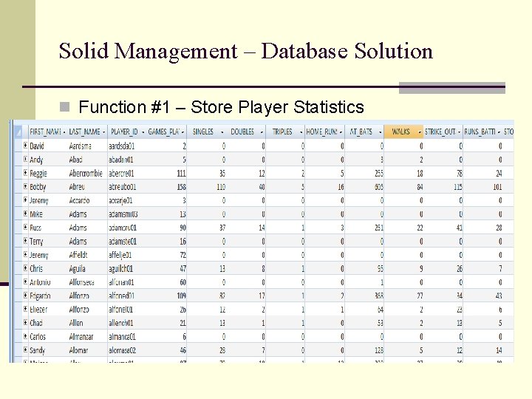Expand the Edgardo Alfonzo record
Screen dimensions: 532x399
[25, 295]
